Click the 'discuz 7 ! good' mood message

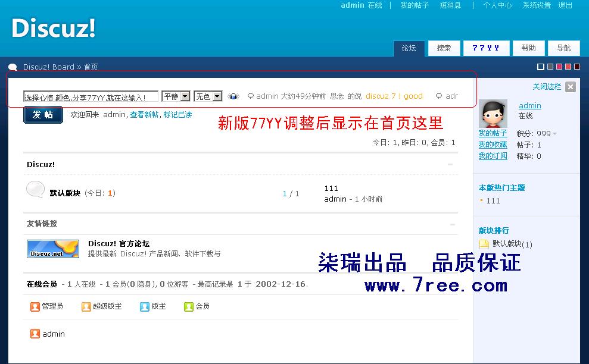coord(394,96)
